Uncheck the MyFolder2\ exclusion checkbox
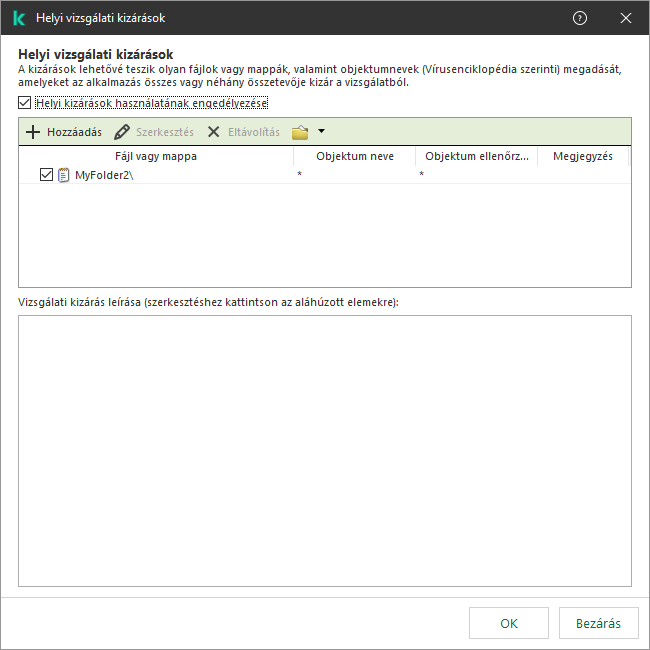The width and height of the screenshot is (650, 650). tap(46, 175)
